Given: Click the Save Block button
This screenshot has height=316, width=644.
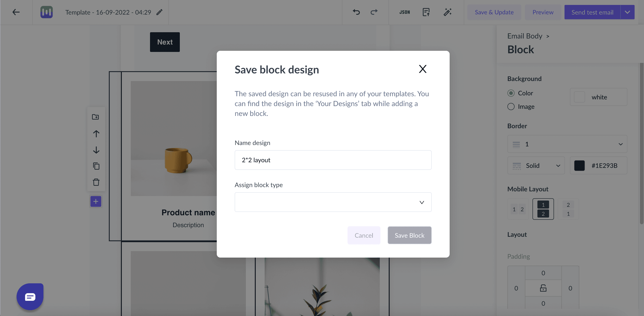Looking at the screenshot, I should pyautogui.click(x=410, y=235).
